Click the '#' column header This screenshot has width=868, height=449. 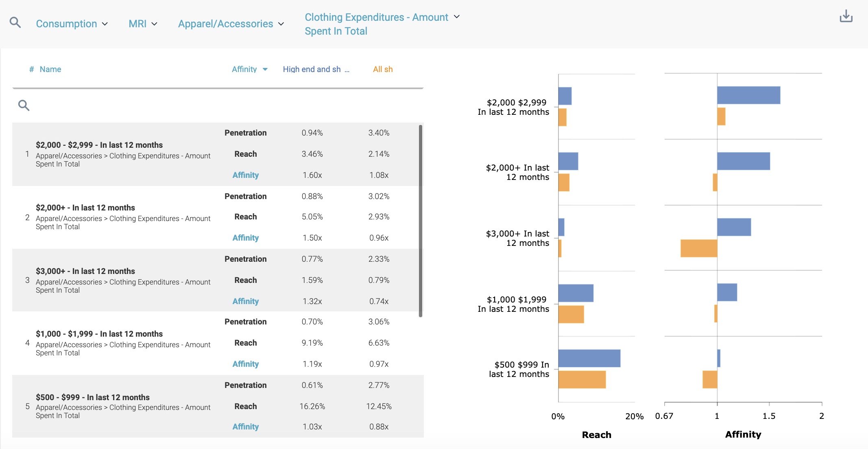pos(31,70)
